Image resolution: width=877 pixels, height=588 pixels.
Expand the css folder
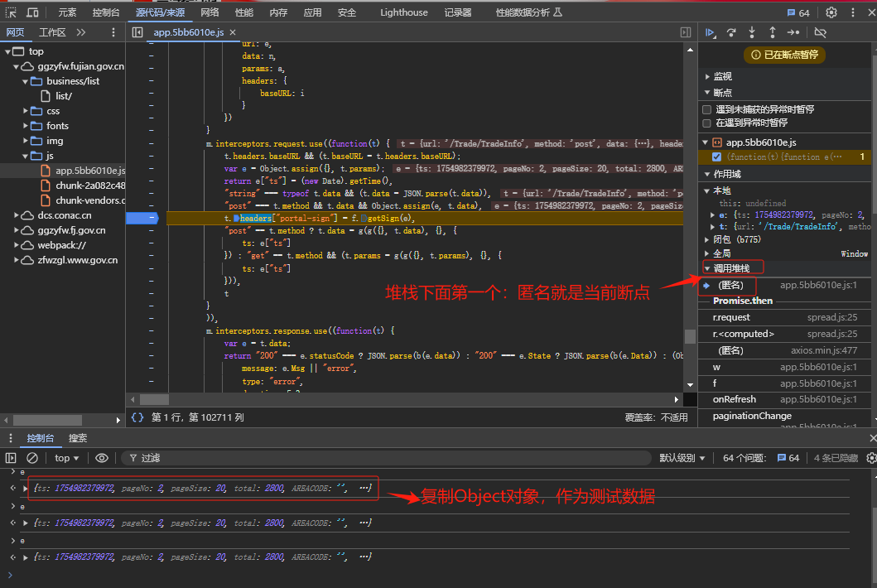coord(25,111)
